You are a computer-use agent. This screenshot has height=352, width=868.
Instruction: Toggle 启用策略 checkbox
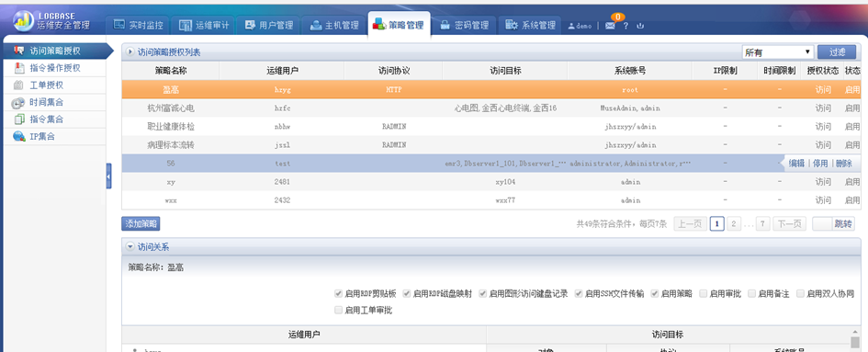click(655, 294)
